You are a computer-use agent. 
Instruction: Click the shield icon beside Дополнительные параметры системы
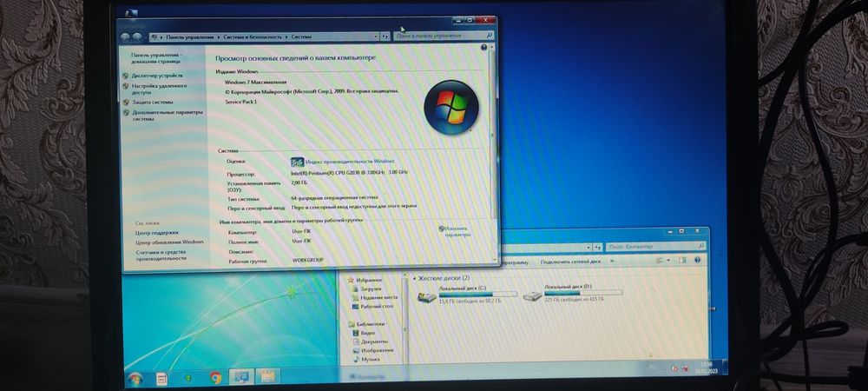[x=126, y=112]
